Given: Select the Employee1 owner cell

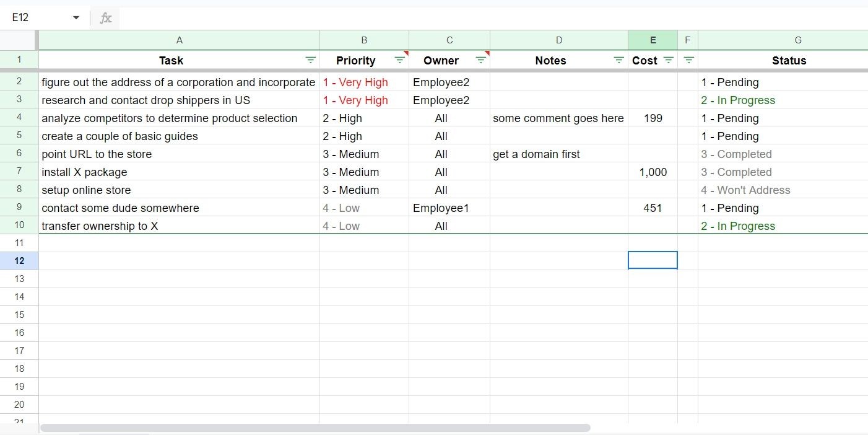Looking at the screenshot, I should [x=449, y=208].
